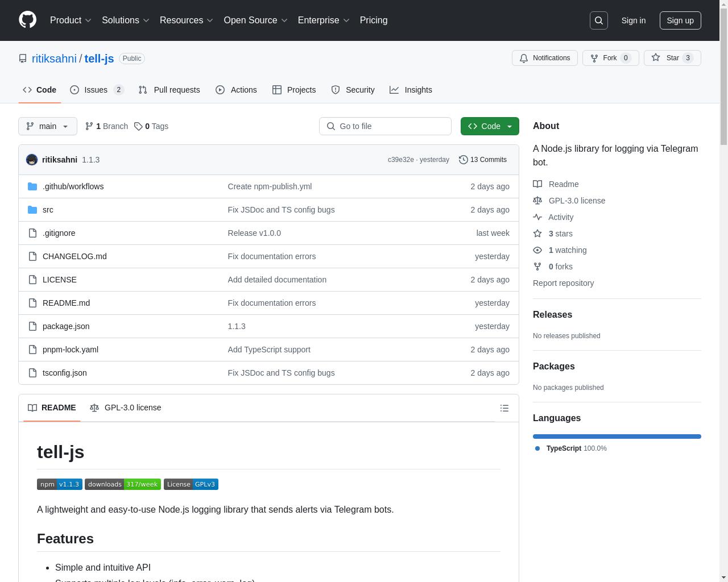Switch to the Projects tab
This screenshot has height=582, width=728.
294,90
